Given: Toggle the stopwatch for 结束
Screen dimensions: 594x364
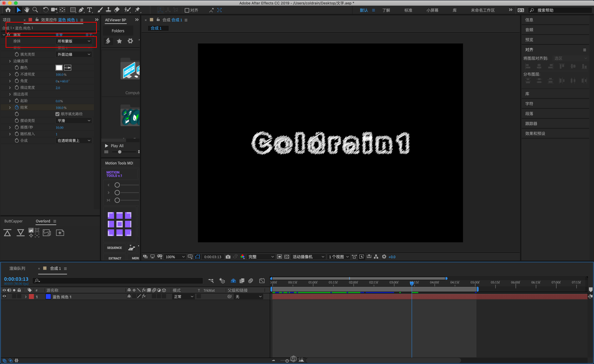Looking at the screenshot, I should pos(17,107).
